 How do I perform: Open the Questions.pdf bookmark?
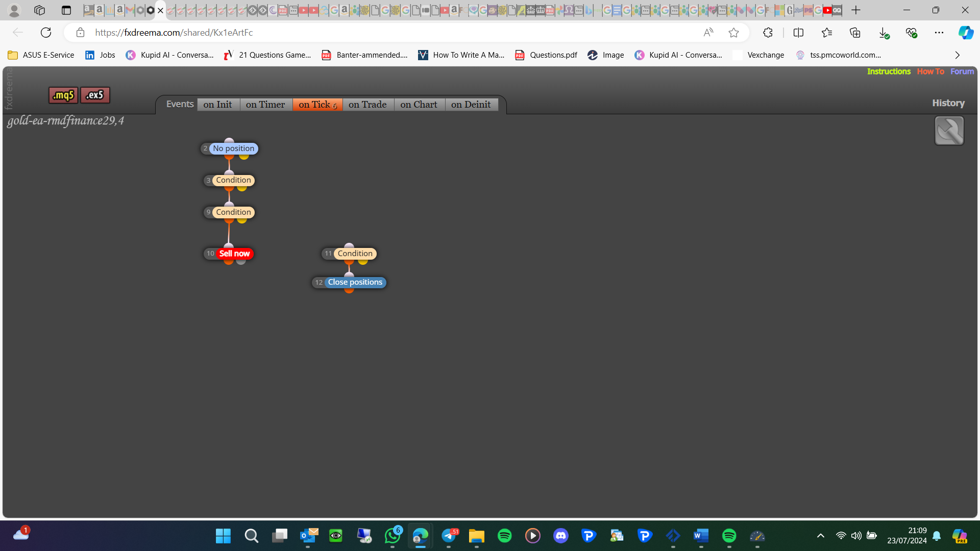pyautogui.click(x=546, y=55)
